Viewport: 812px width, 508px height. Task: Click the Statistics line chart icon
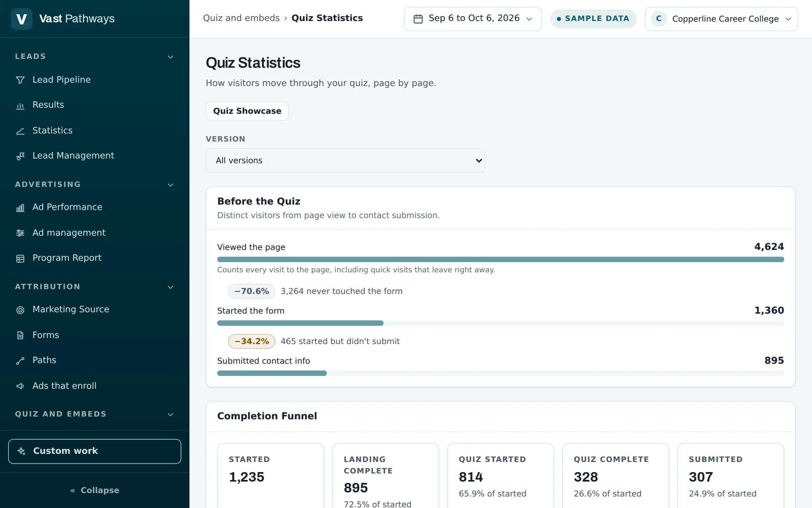point(20,131)
